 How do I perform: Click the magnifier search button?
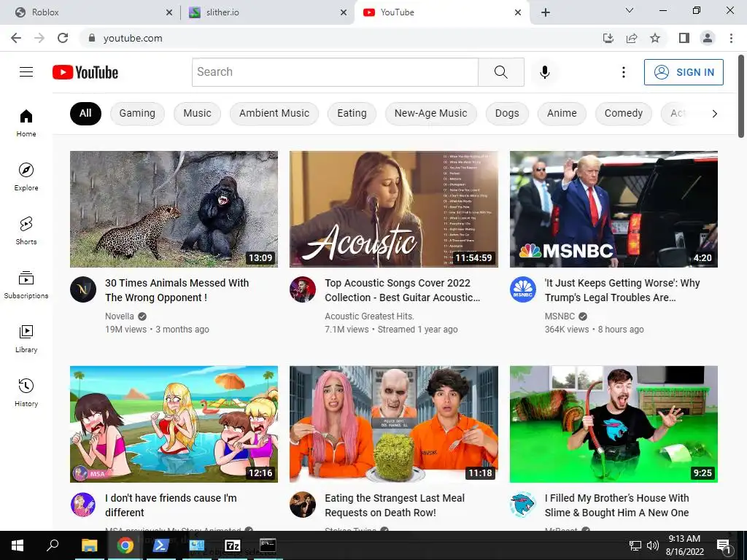click(x=500, y=72)
